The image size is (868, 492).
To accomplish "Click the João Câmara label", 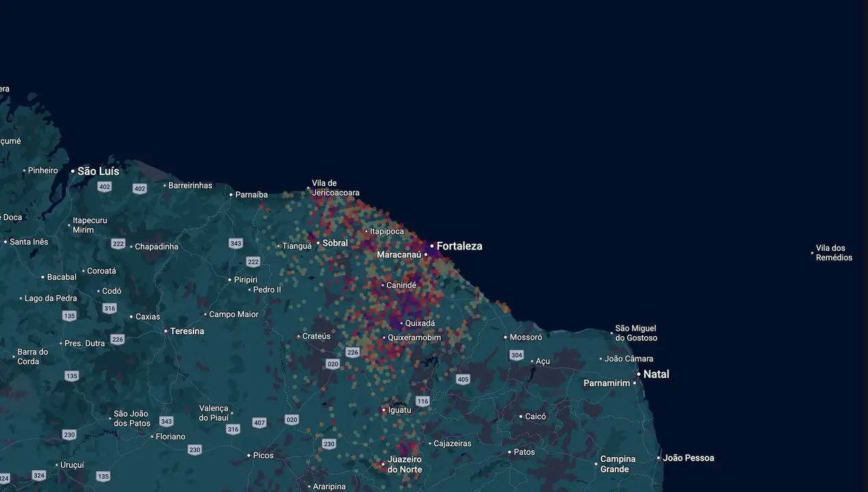I will click(629, 359).
